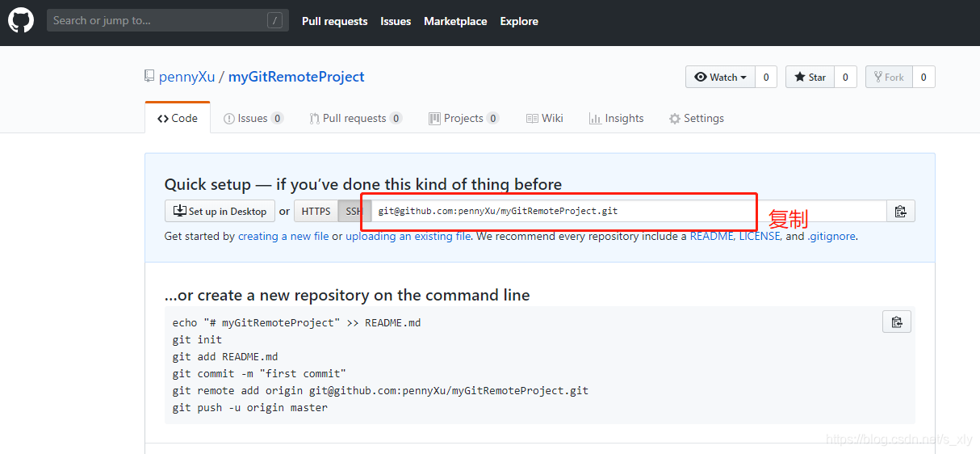Image resolution: width=980 pixels, height=454 pixels.
Task: Click the 'git init' command line
Action: 198,339
